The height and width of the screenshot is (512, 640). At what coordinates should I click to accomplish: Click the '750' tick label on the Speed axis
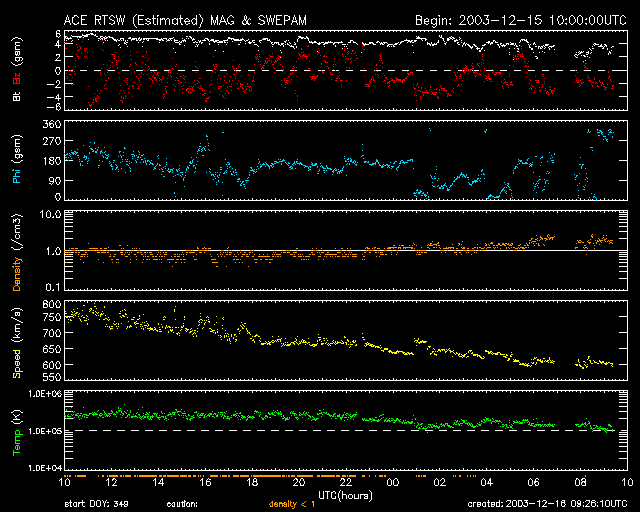[x=52, y=317]
